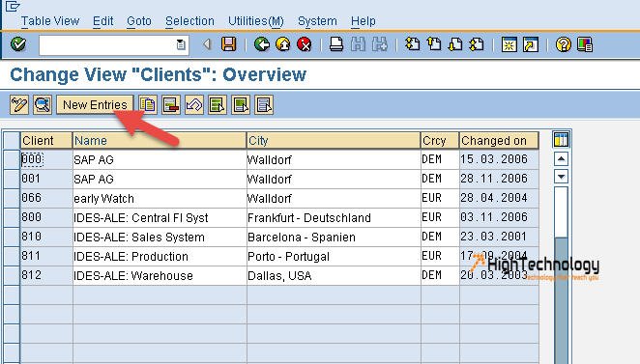640x364 pixels.
Task: Click the Copy As icon
Action: tap(148, 105)
